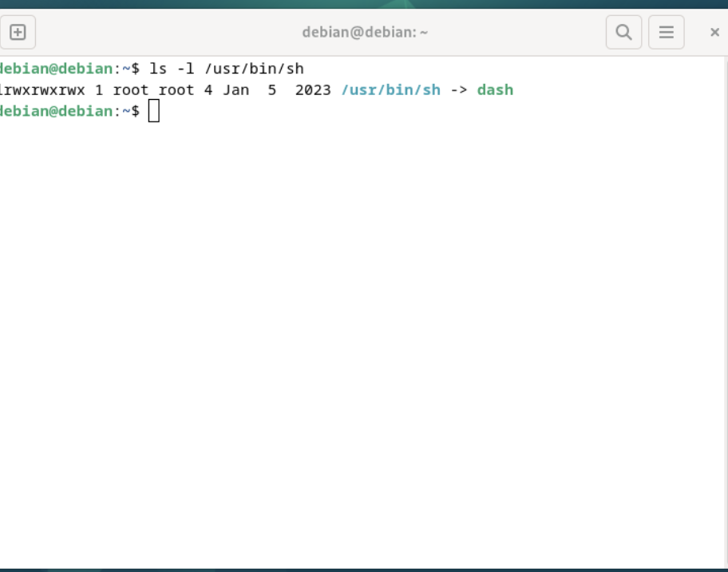Click the link count 1 after permissions
728x572 pixels.
pos(99,90)
